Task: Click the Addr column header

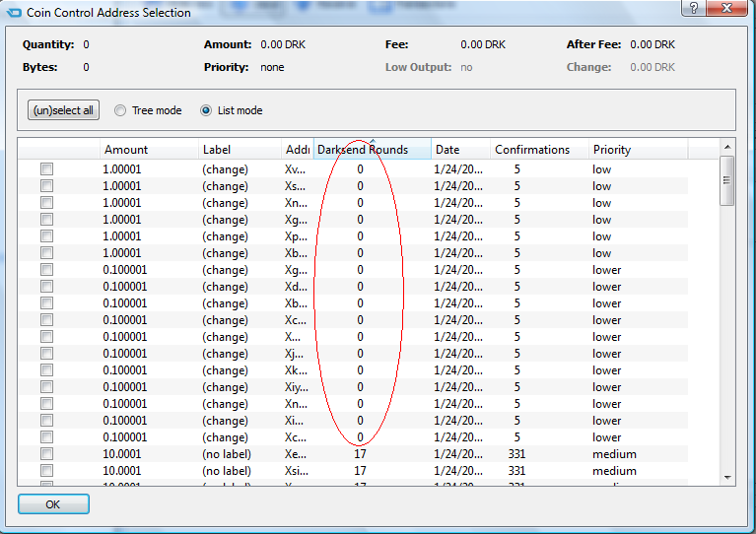Action: click(298, 150)
